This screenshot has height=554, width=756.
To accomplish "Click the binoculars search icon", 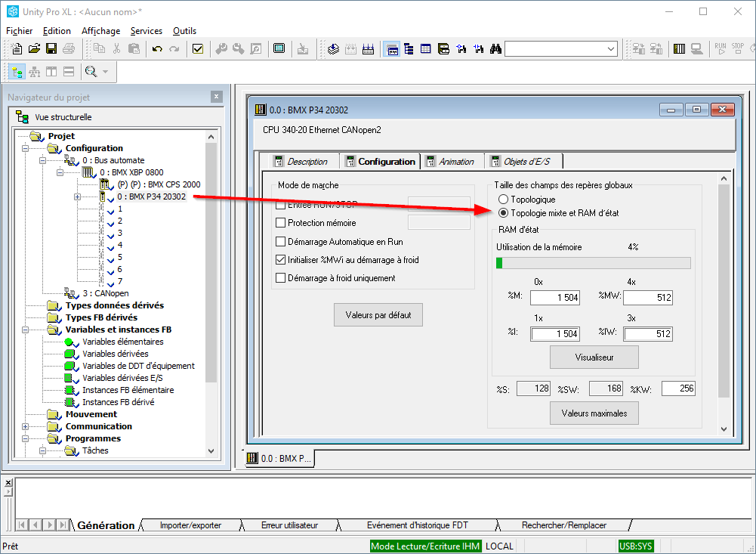I will (x=495, y=49).
